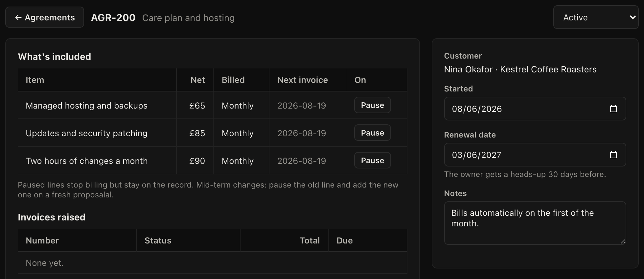The height and width of the screenshot is (279, 644).
Task: Click the Started date field value
Action: click(477, 109)
